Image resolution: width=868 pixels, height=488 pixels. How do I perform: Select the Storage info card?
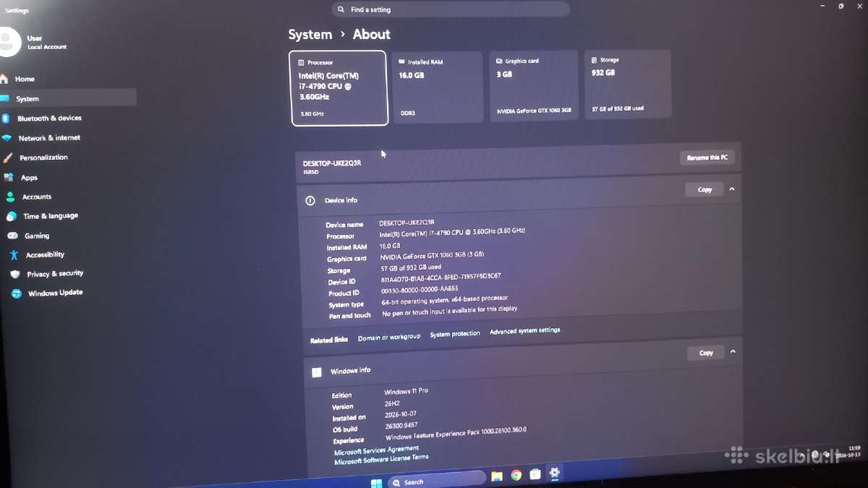point(628,83)
